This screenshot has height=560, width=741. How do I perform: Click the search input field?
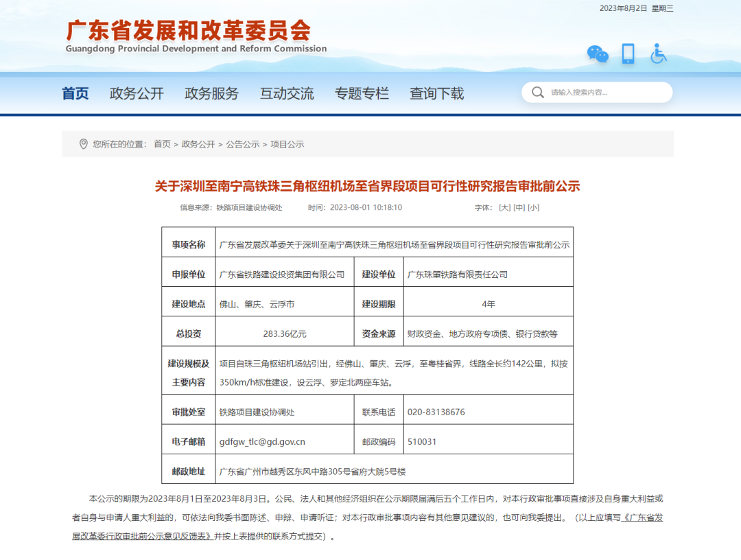point(604,93)
